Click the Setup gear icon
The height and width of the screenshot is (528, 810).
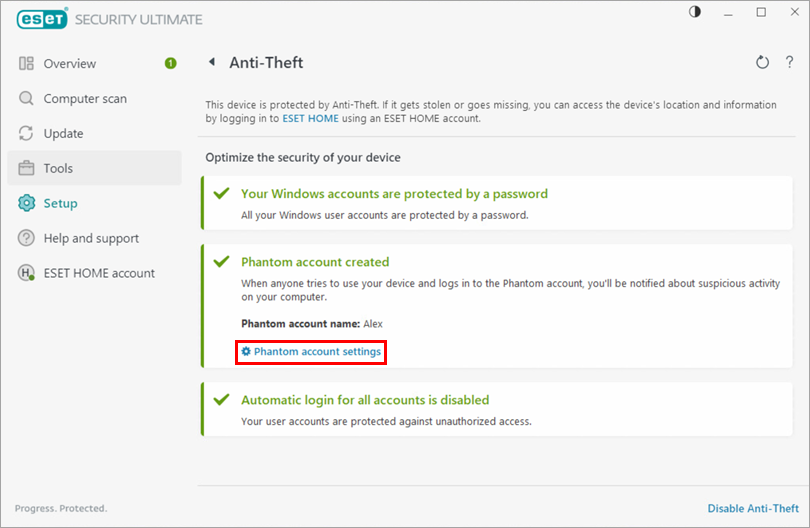point(27,204)
